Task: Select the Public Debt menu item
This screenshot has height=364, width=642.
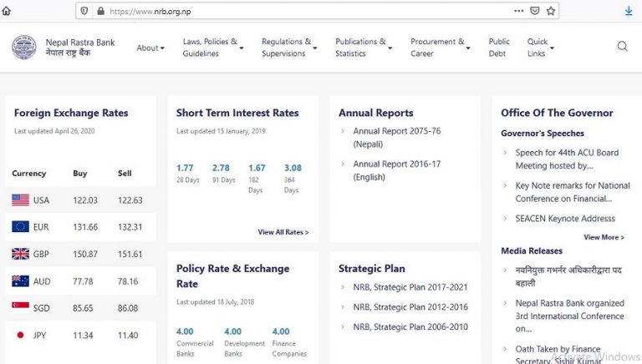Action: coord(499,48)
